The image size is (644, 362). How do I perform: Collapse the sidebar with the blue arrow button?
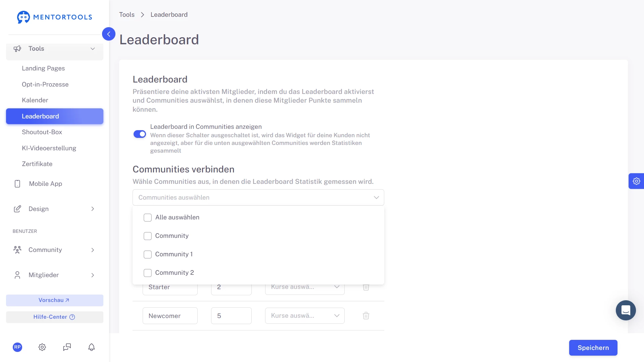(109, 34)
